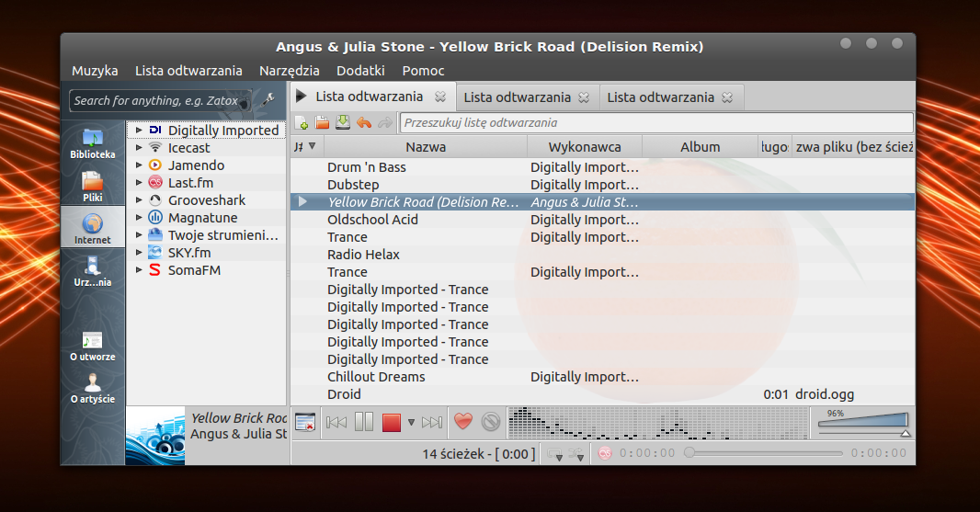This screenshot has height=512, width=980.
Task: Click the track position seek slider
Action: (x=764, y=453)
